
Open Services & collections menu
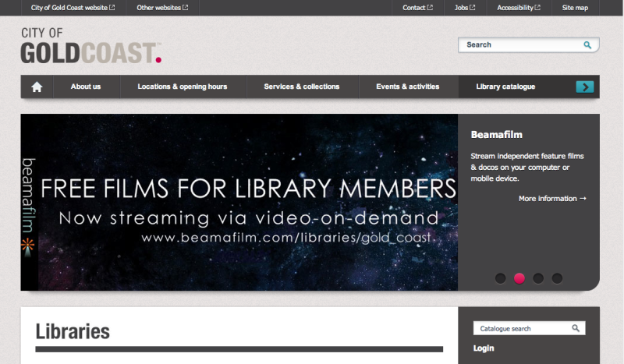pos(302,87)
